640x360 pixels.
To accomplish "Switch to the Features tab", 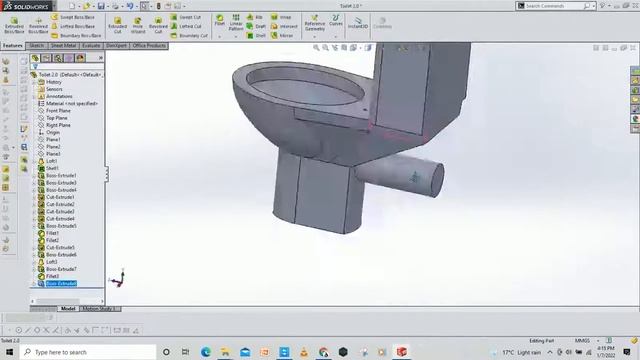I will point(12,46).
